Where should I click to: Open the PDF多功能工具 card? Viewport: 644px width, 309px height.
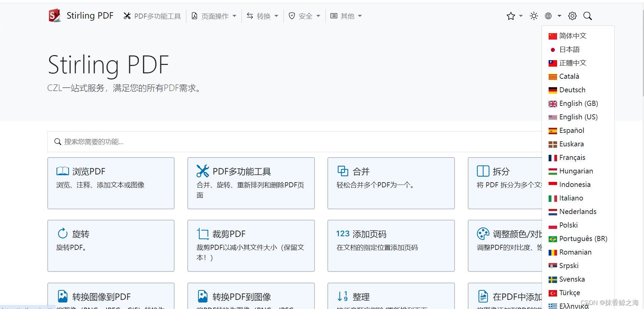pyautogui.click(x=251, y=183)
